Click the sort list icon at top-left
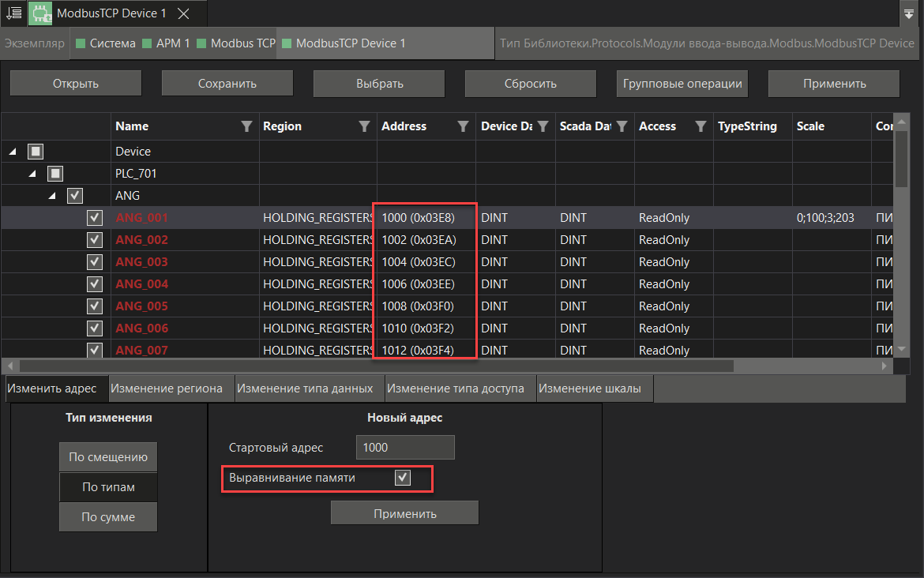The height and width of the screenshot is (578, 924). (13, 13)
